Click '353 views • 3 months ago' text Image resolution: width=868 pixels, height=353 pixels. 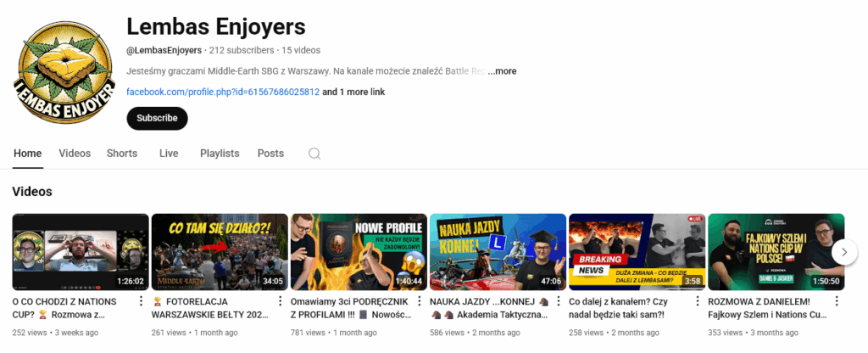(x=754, y=333)
